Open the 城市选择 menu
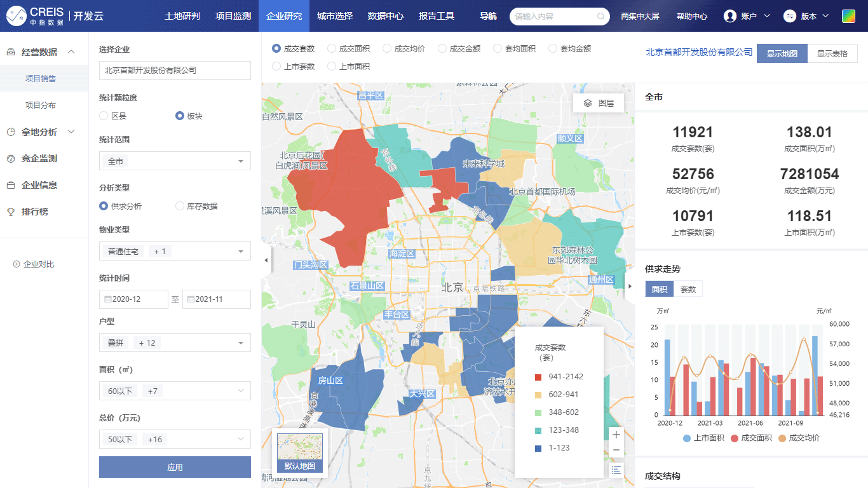 [x=335, y=16]
